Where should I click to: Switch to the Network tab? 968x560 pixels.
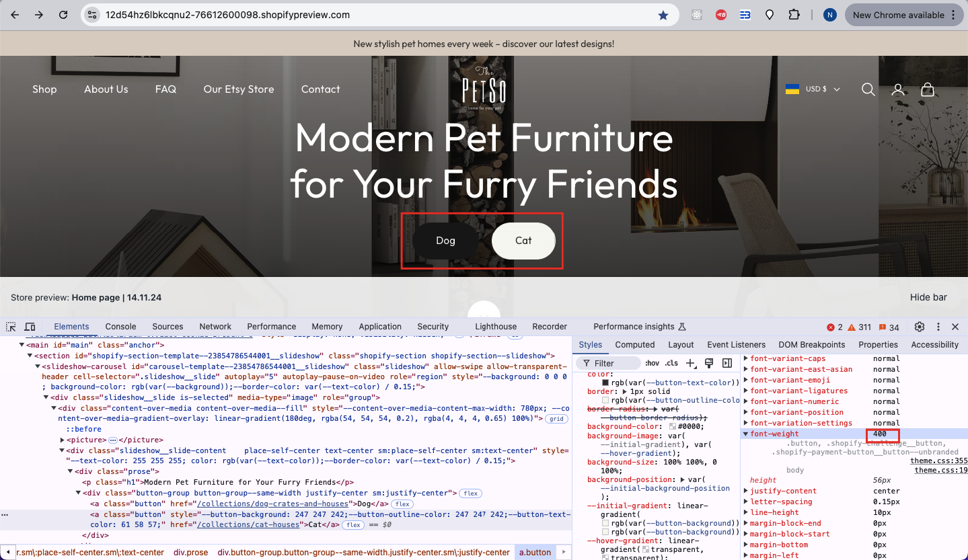click(215, 327)
